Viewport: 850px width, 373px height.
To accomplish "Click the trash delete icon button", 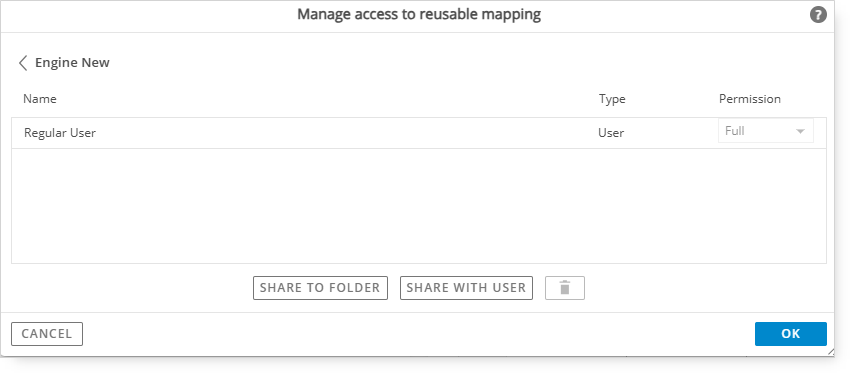I will tap(564, 288).
